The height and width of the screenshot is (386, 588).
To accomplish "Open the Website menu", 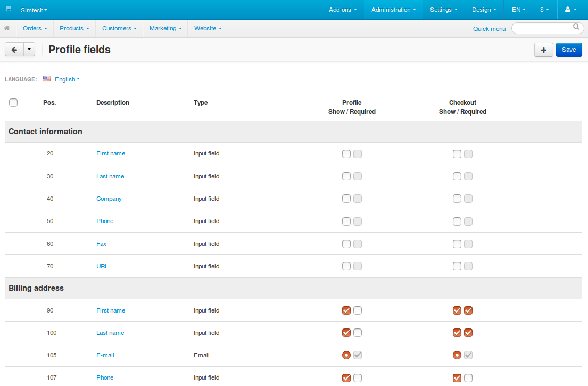I will point(208,29).
